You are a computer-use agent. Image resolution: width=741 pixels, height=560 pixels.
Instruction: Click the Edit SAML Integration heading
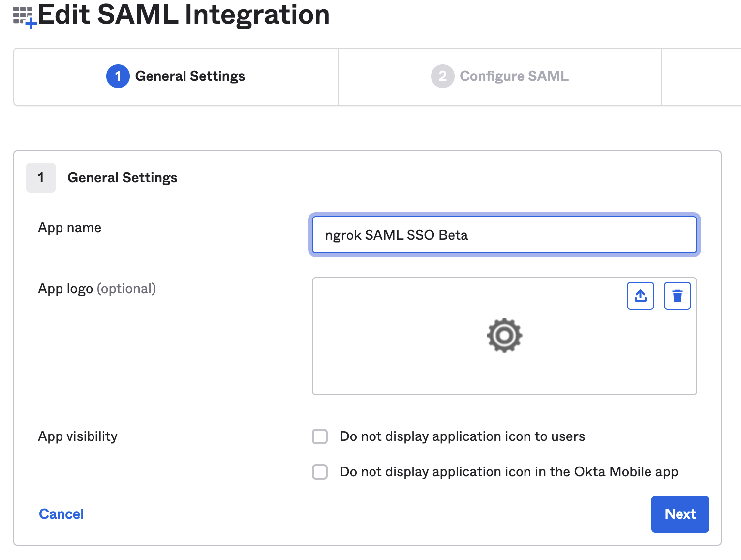pyautogui.click(x=184, y=15)
